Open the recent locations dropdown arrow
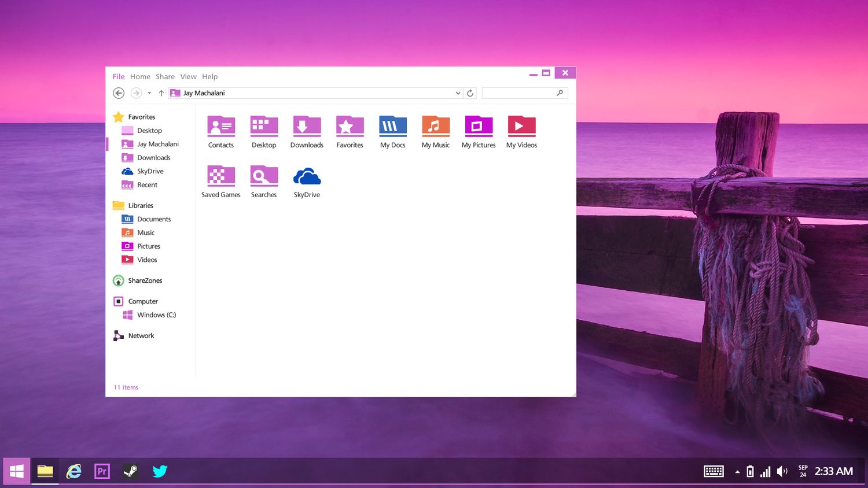This screenshot has height=488, width=868. (x=149, y=93)
